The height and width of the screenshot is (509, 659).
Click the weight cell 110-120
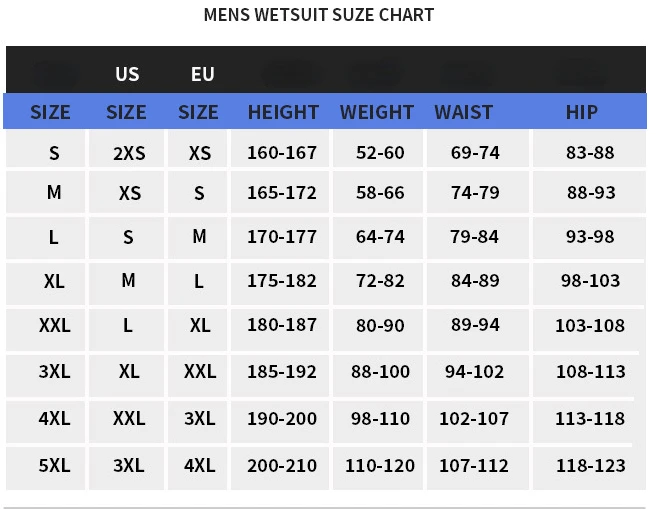(380, 466)
